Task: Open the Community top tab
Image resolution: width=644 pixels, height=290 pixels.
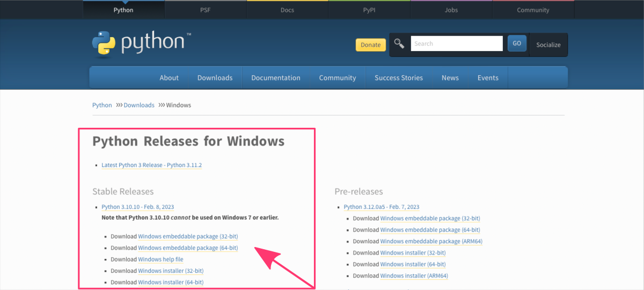Action: click(533, 10)
